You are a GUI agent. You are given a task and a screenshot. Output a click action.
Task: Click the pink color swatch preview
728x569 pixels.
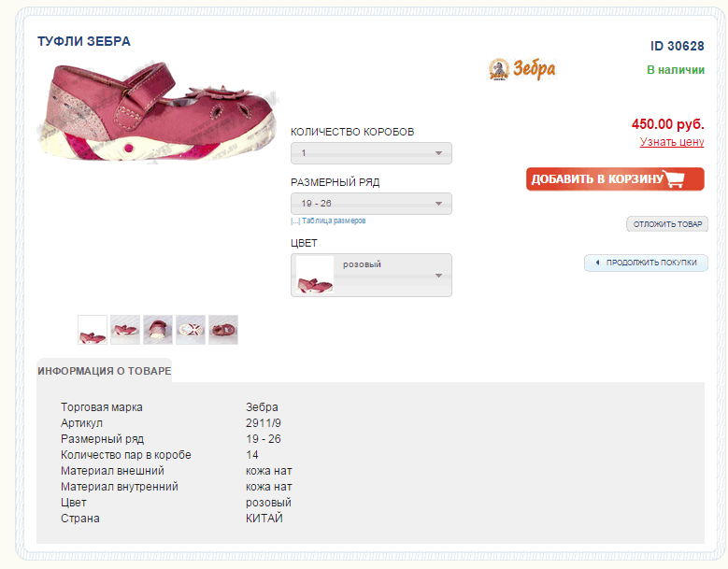[x=315, y=276]
